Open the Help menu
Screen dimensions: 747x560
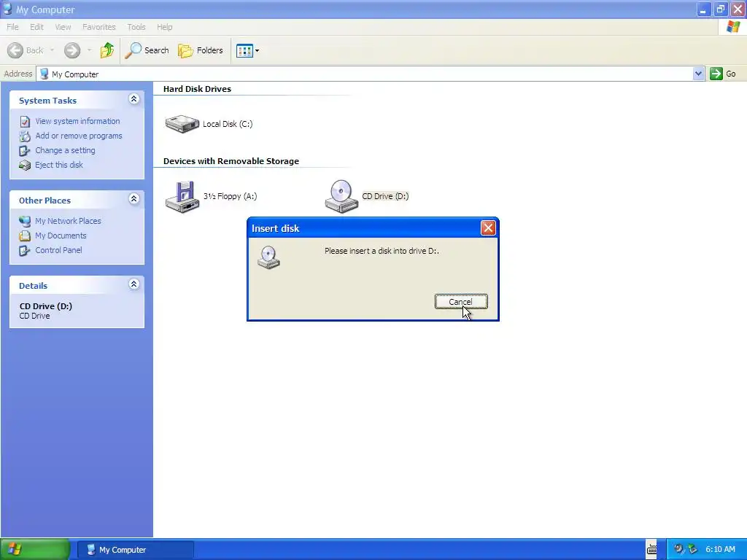[x=164, y=27]
